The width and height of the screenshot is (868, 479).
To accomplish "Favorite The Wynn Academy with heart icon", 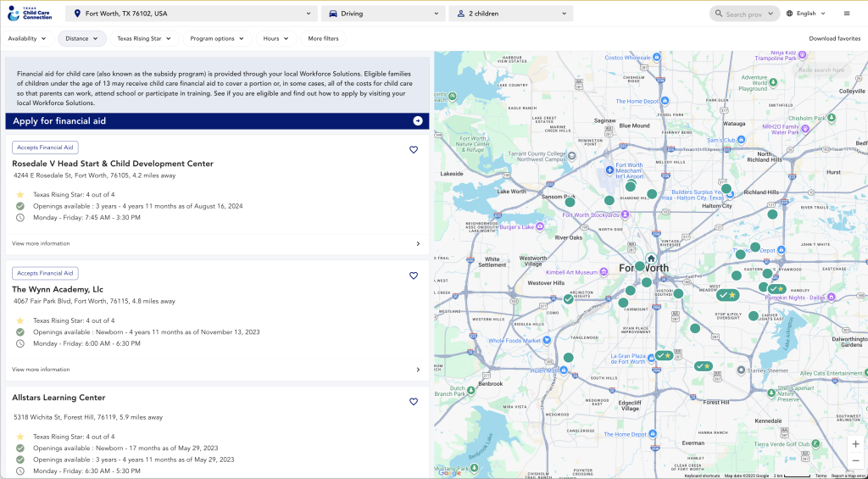I will coord(414,276).
